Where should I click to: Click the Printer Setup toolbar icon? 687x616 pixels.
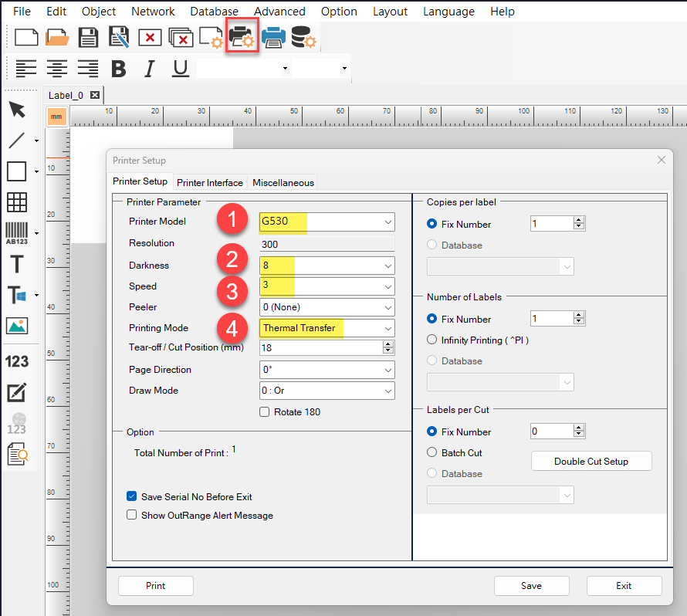click(x=242, y=37)
